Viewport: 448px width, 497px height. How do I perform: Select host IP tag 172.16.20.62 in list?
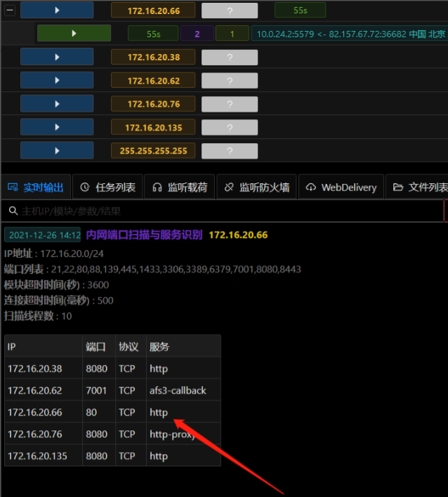[154, 81]
